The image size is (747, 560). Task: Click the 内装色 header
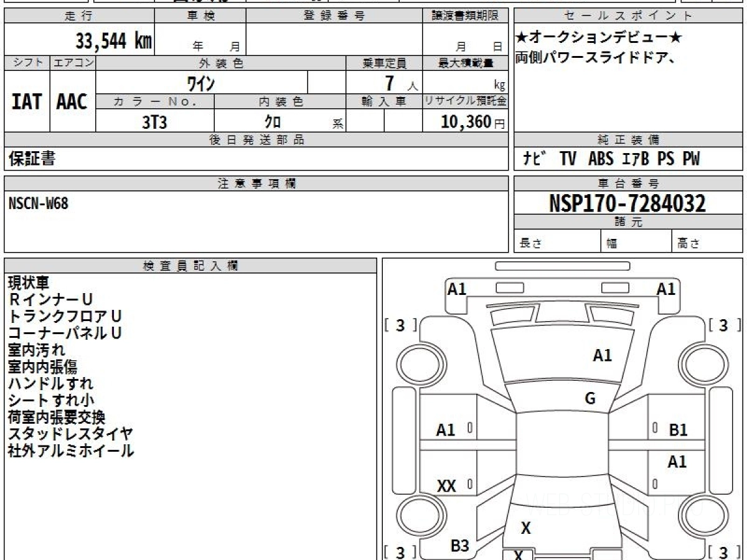point(280,101)
